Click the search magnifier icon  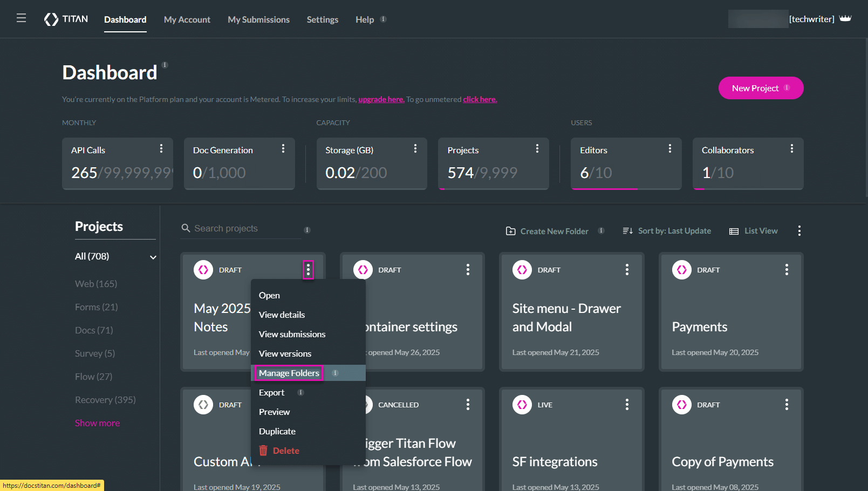(x=186, y=228)
